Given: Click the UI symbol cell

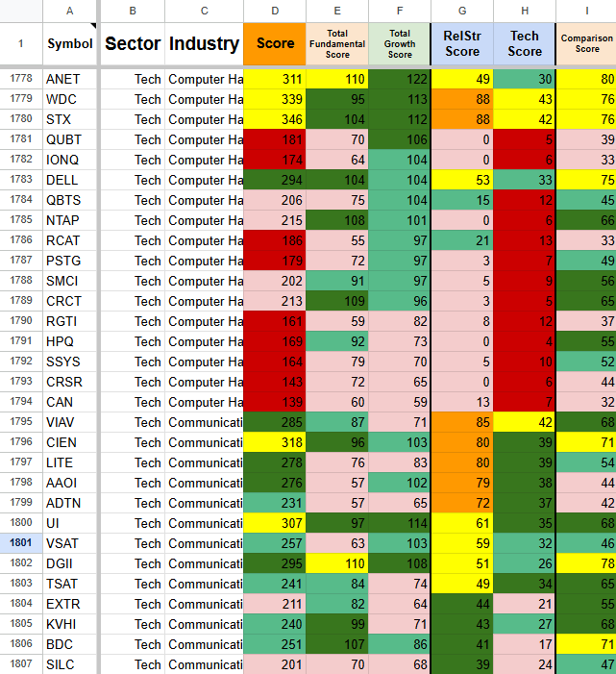Looking at the screenshot, I should pyautogui.click(x=69, y=524).
